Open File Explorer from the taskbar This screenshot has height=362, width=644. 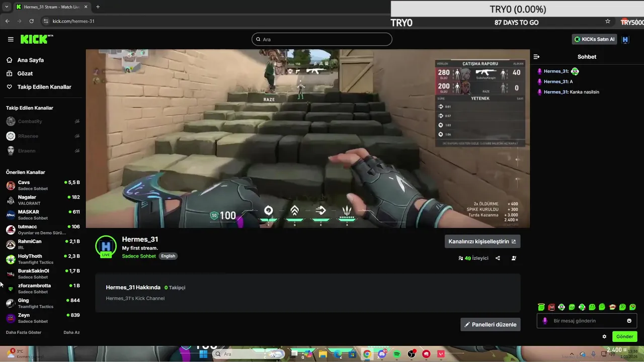point(323,354)
